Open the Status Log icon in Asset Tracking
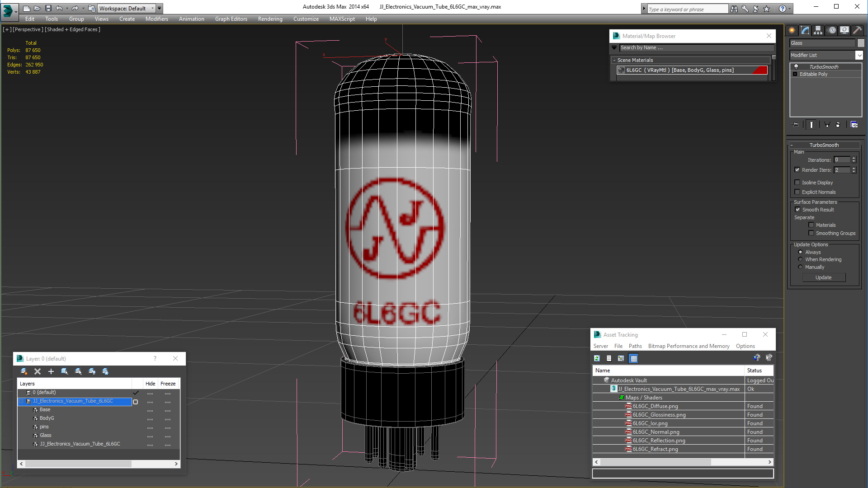The height and width of the screenshot is (488, 868). 609,358
